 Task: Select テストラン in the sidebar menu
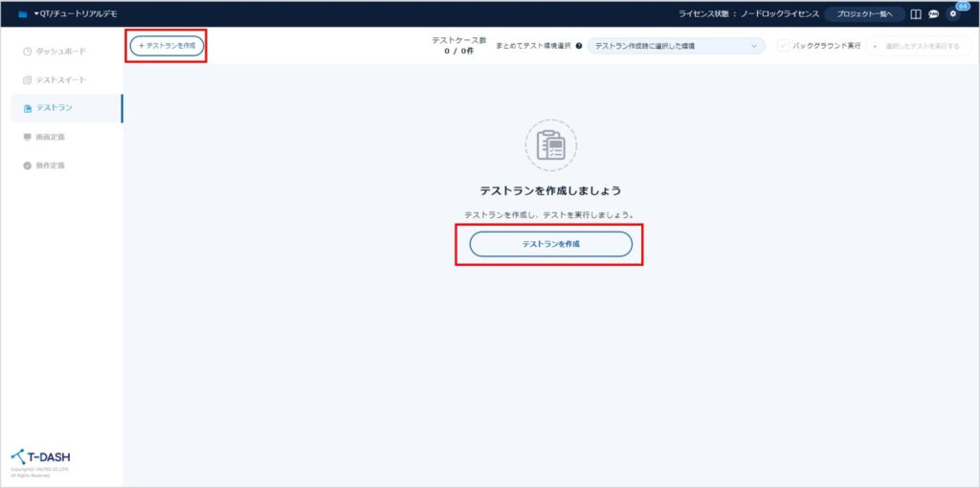[55, 108]
